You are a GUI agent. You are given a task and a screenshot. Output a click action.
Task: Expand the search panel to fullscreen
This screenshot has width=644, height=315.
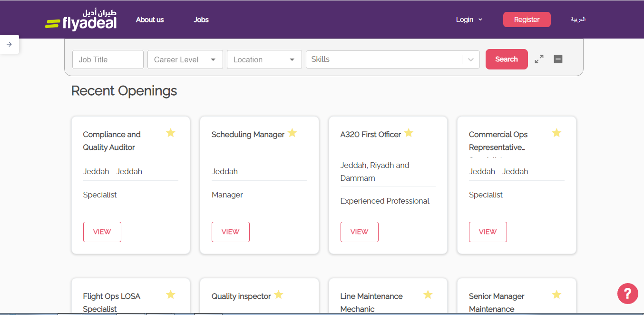[x=539, y=59]
